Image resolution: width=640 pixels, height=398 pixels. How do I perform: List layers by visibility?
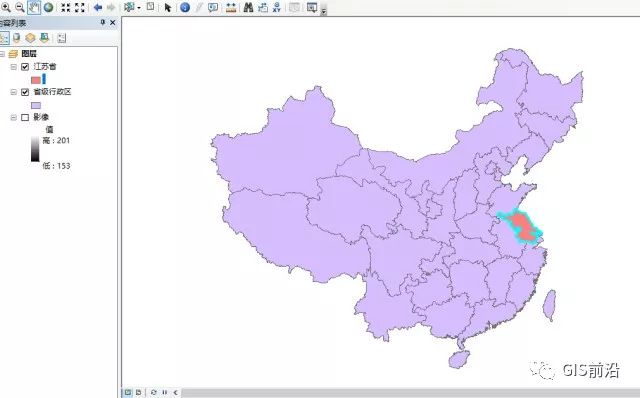30,38
